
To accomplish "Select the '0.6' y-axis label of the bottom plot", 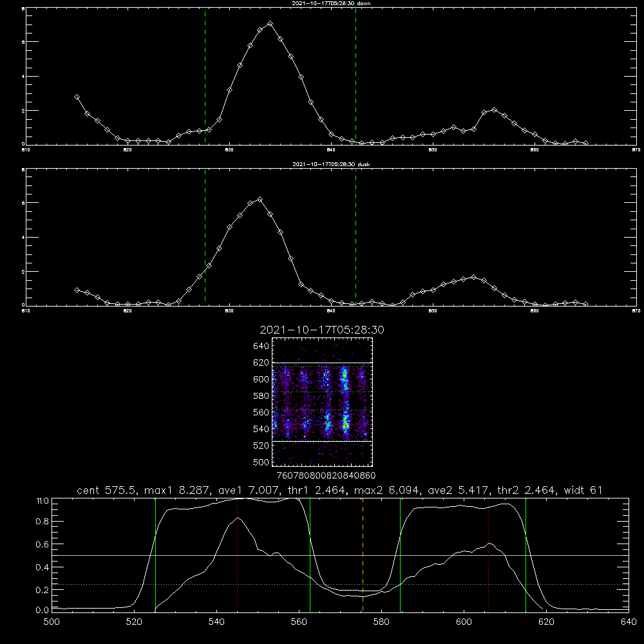I will [x=43, y=544].
